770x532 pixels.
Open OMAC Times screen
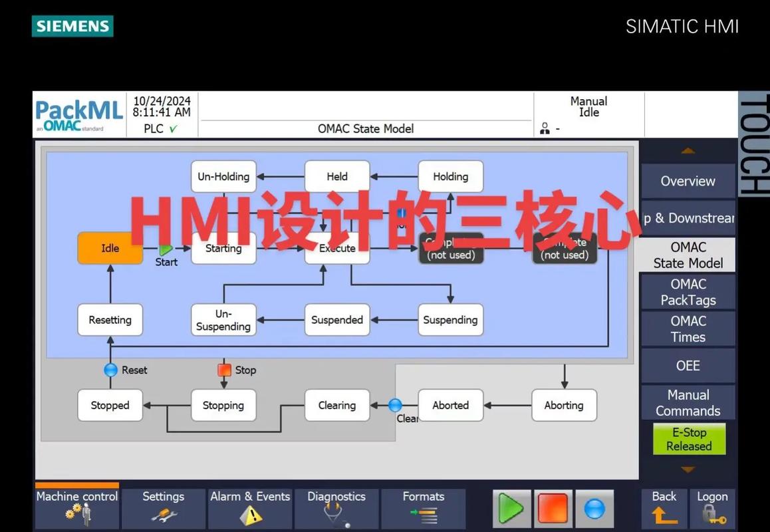click(x=688, y=329)
